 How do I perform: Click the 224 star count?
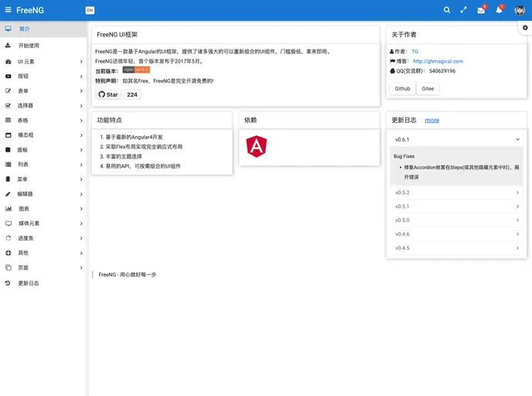pos(132,94)
